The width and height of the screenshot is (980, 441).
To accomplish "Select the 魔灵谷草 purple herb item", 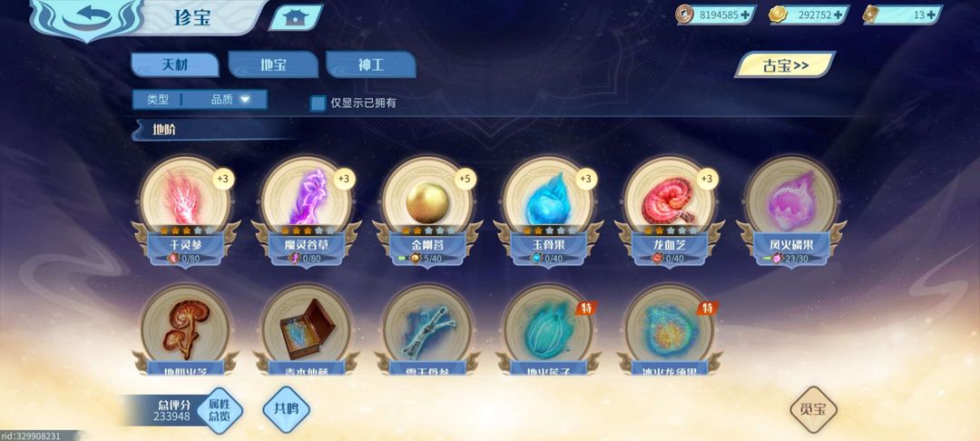I will [307, 199].
